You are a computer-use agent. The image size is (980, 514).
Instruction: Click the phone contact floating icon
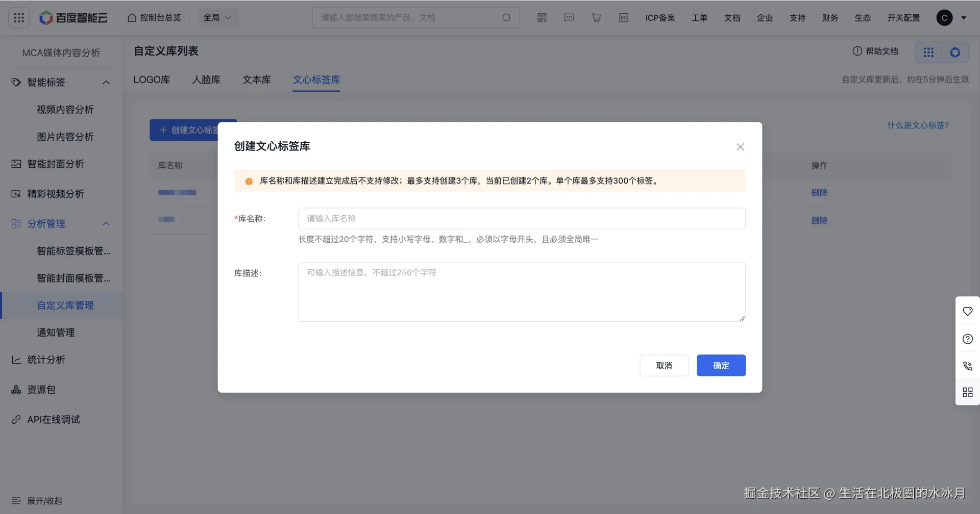[968, 366]
